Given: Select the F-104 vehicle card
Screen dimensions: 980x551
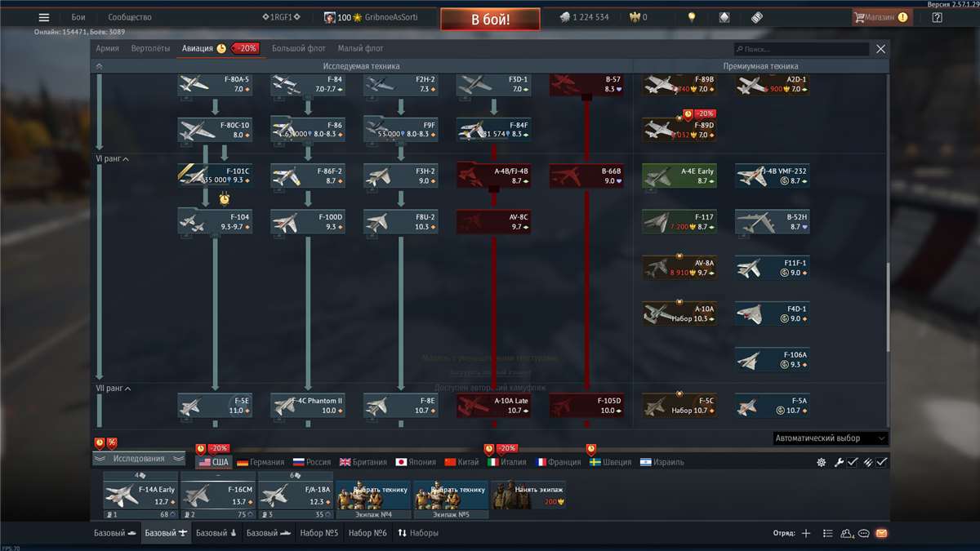Looking at the screenshot, I should click(x=215, y=222).
